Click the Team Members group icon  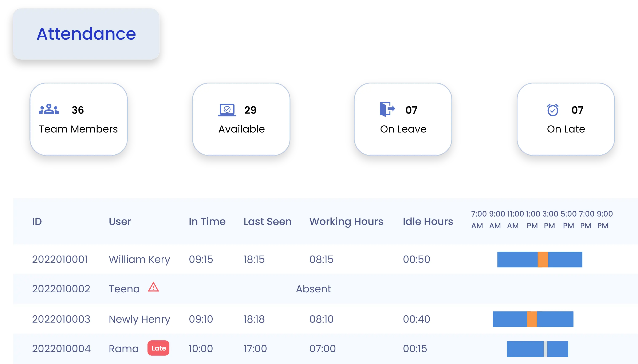(x=49, y=109)
